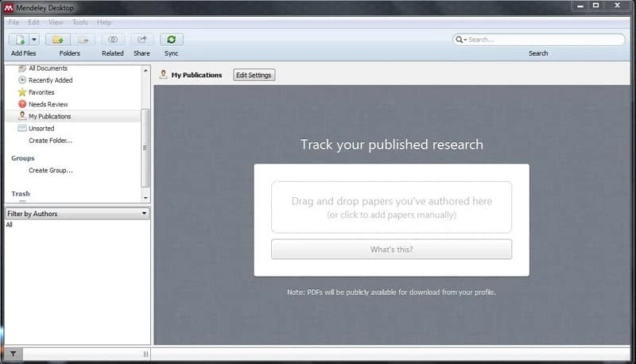This screenshot has width=636, height=364.
Task: Sync the library with the green icon
Action: pyautogui.click(x=171, y=39)
